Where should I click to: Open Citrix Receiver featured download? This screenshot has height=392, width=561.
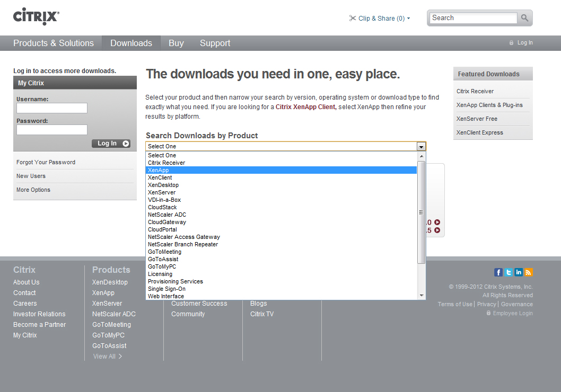click(x=475, y=92)
